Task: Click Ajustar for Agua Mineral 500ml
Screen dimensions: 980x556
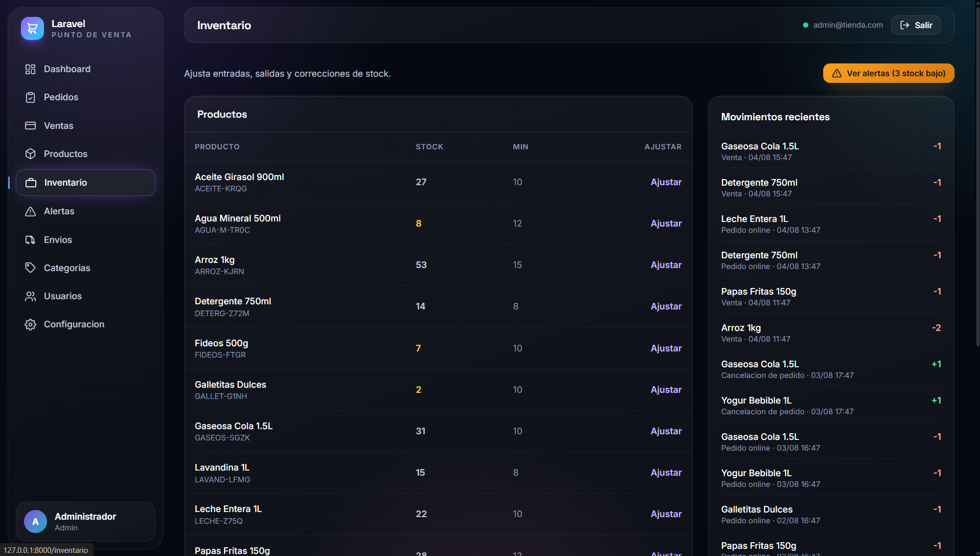Action: click(666, 224)
